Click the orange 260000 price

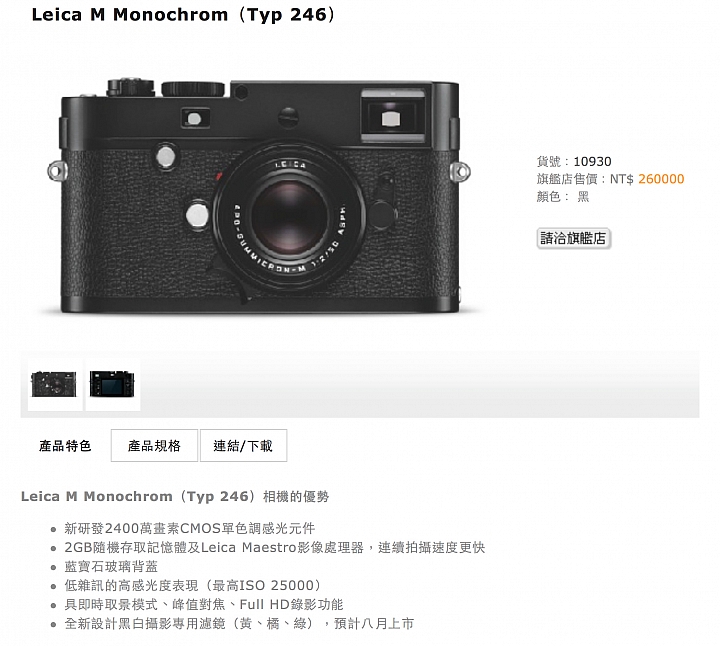point(661,179)
